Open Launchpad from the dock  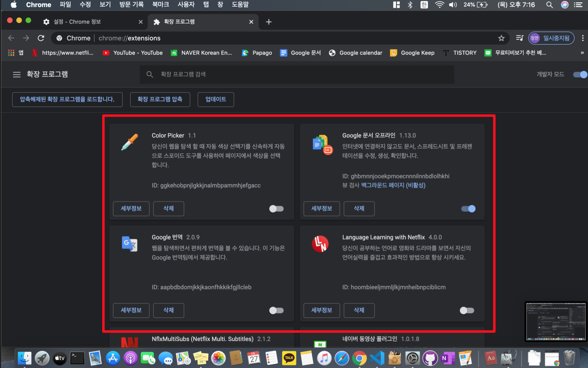[x=42, y=358]
